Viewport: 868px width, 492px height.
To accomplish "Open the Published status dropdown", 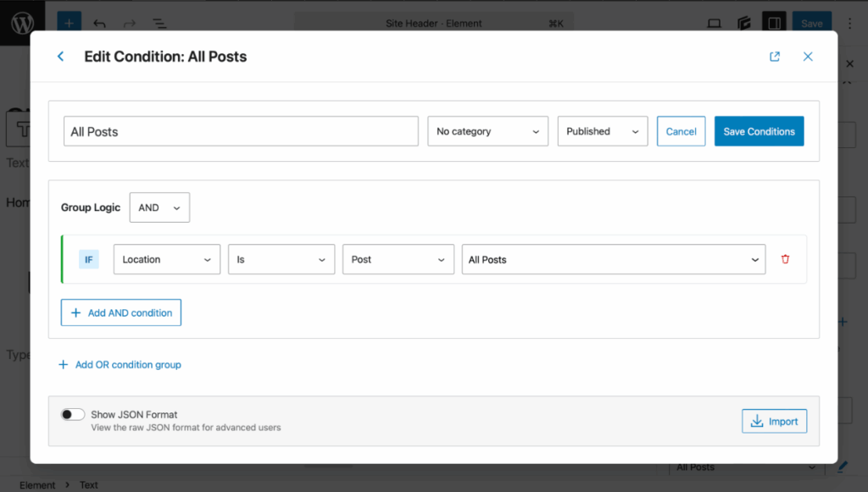I will point(603,131).
